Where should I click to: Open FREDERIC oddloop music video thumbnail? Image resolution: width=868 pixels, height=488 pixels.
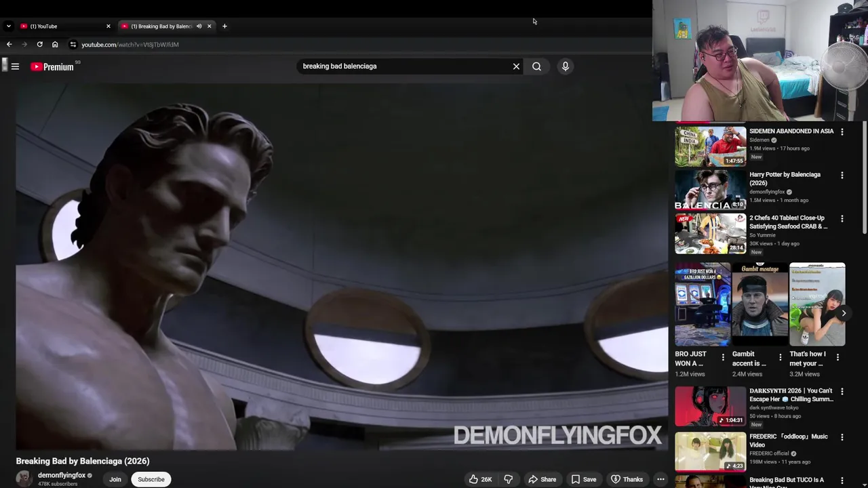(x=710, y=452)
